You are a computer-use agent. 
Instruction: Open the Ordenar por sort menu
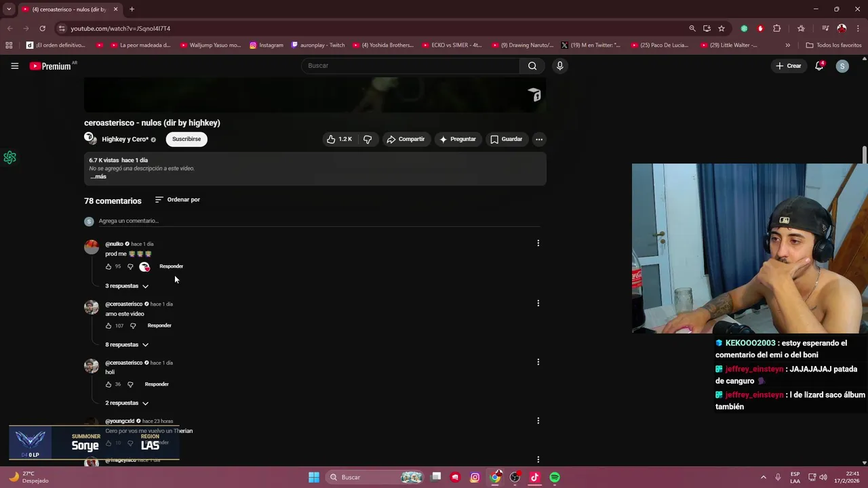pos(178,200)
